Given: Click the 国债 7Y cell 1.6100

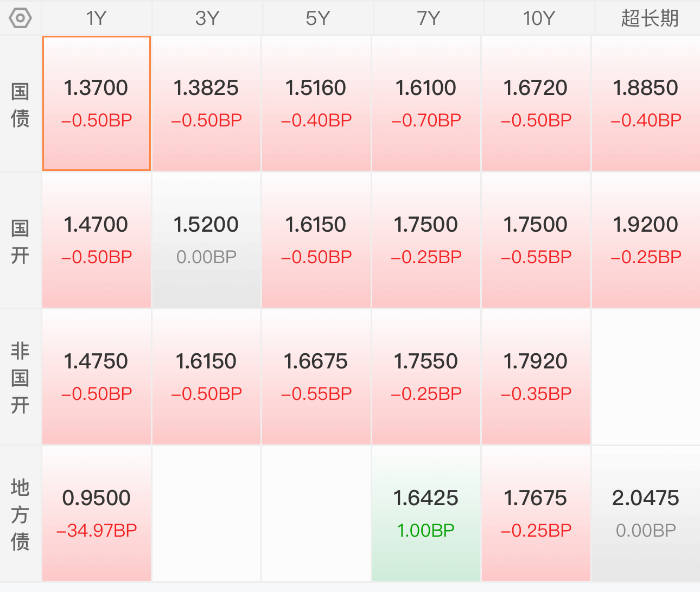Looking at the screenshot, I should pyautogui.click(x=426, y=104).
